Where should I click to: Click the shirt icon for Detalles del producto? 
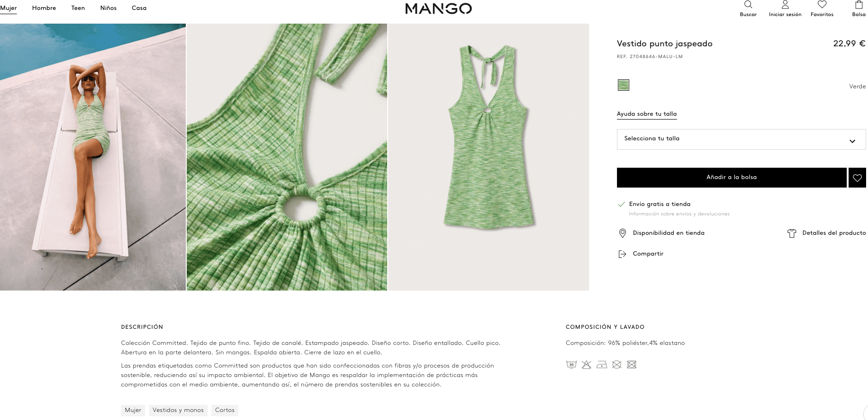point(792,233)
